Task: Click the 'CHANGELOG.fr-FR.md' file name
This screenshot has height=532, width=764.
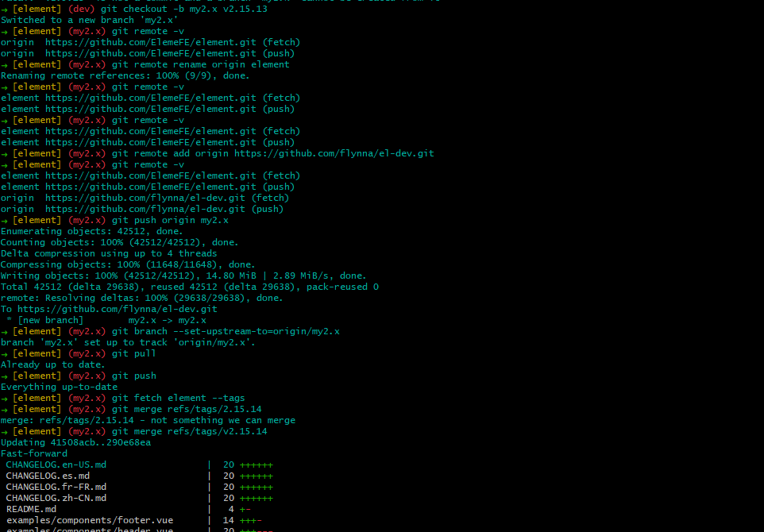Action: point(56,488)
